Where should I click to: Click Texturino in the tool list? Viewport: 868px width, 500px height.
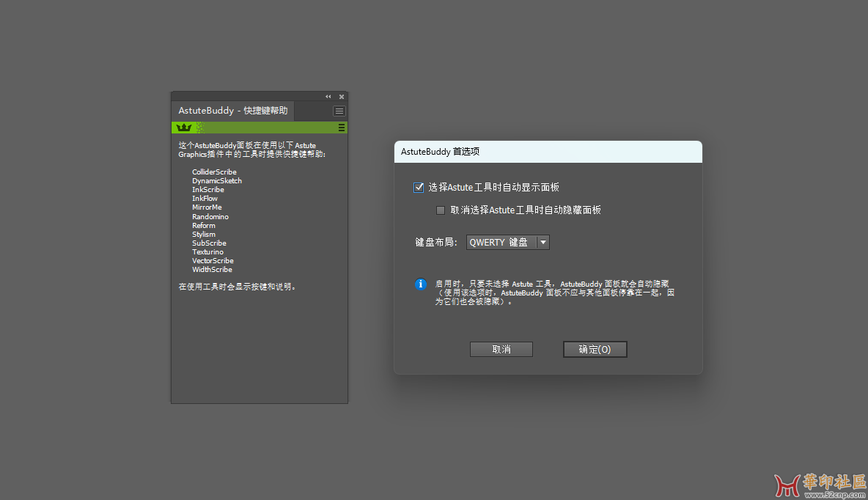[x=208, y=252]
